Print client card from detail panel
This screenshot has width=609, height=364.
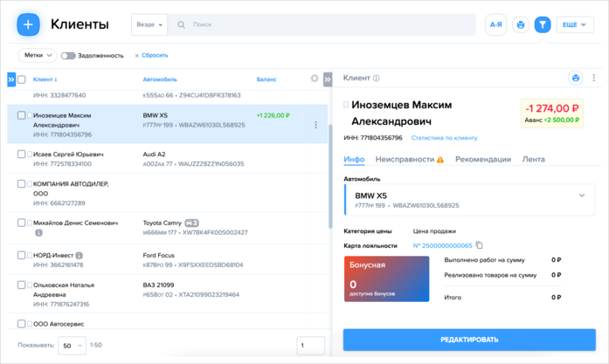pyautogui.click(x=576, y=78)
